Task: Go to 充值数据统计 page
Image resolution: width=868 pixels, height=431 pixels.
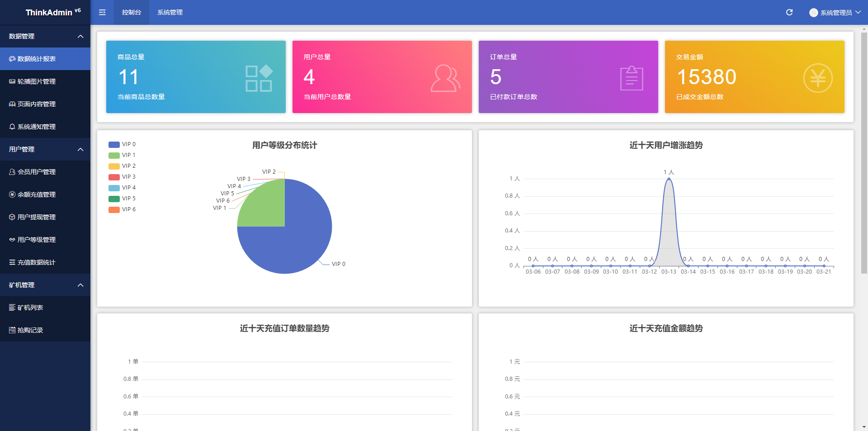Action: point(45,262)
